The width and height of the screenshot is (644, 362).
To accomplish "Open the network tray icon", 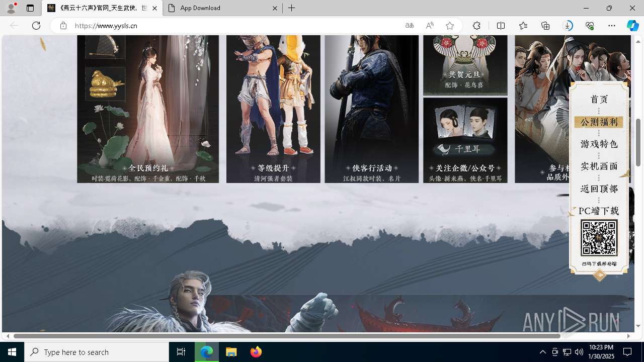I will [567, 352].
